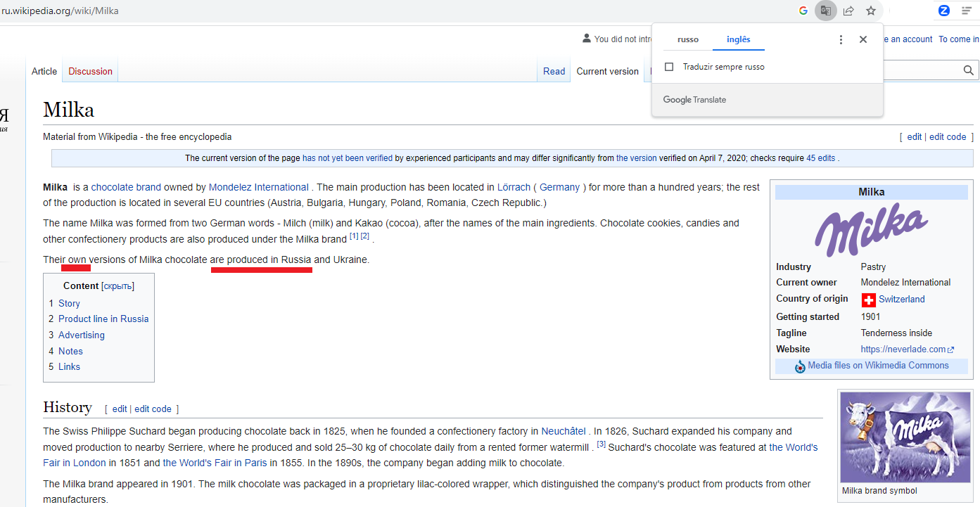Click footnote reference [1]

354,236
